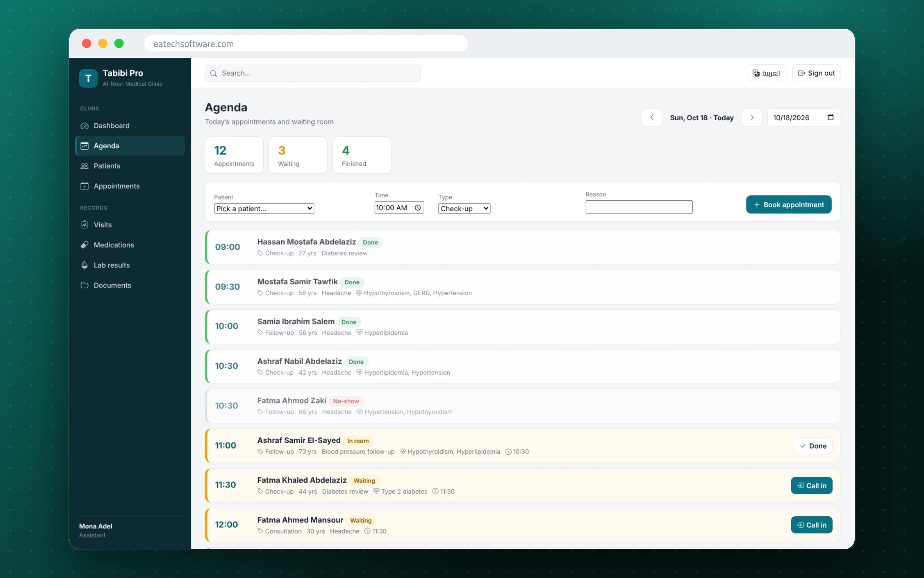The width and height of the screenshot is (924, 578).
Task: Open Visits records
Action: 130,225
